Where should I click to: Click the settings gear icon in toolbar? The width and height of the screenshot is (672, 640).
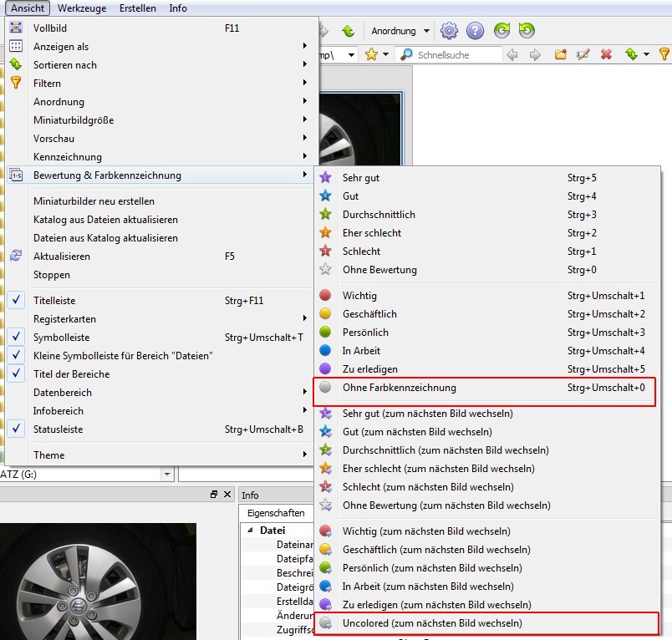click(x=450, y=31)
